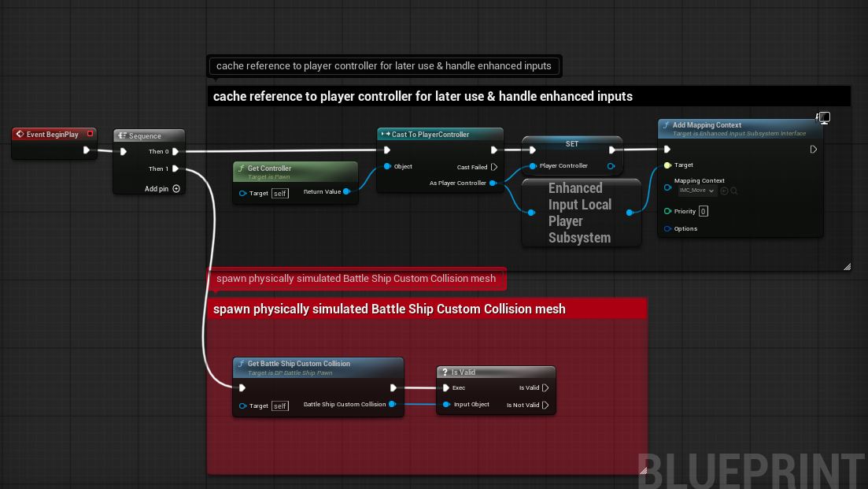
Task: Click the Sequence node's Then 1 pin
Action: tap(175, 169)
